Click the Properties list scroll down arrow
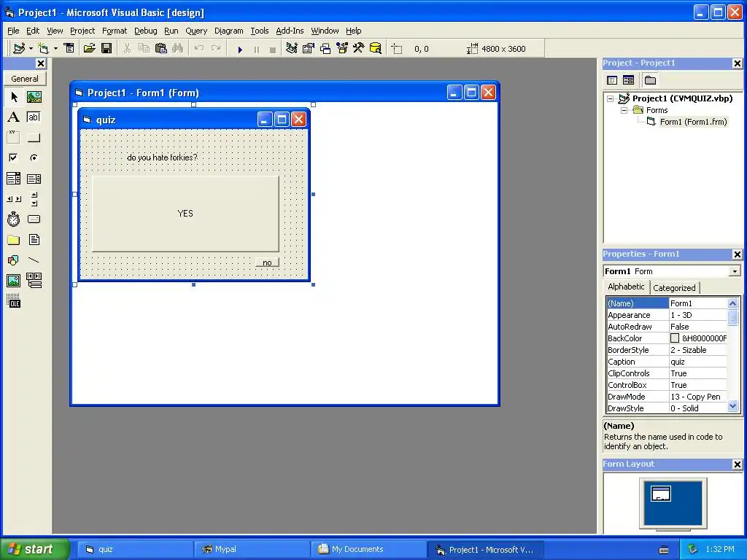 pyautogui.click(x=732, y=406)
